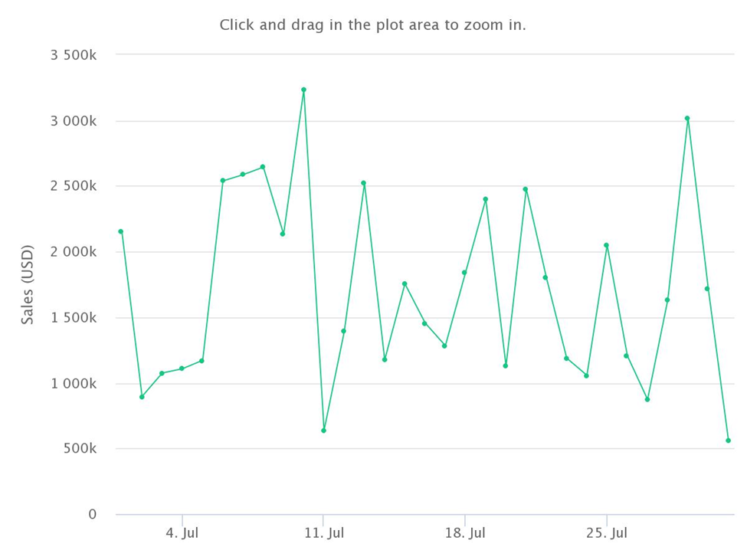This screenshot has width=747, height=560.
Task: Click the '1 500k' y-axis label
Action: [74, 318]
